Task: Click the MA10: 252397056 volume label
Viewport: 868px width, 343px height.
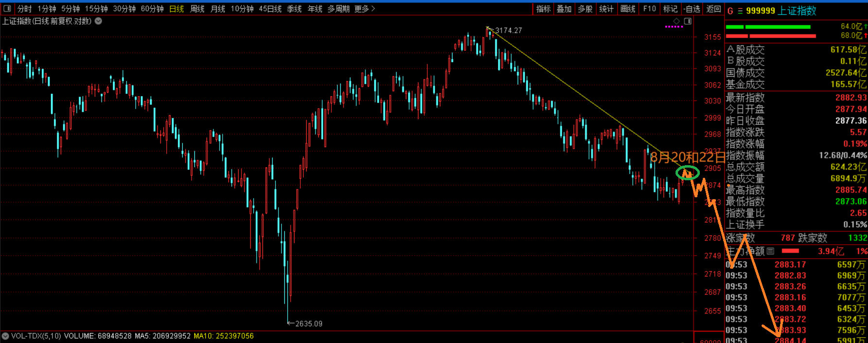Action: coord(224,336)
